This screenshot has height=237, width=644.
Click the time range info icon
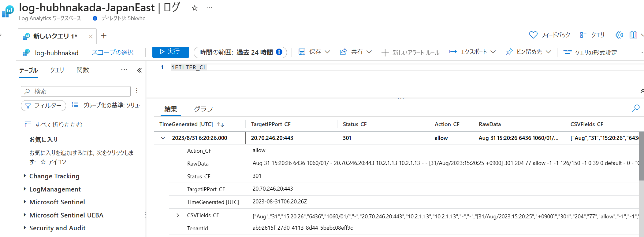(x=279, y=52)
